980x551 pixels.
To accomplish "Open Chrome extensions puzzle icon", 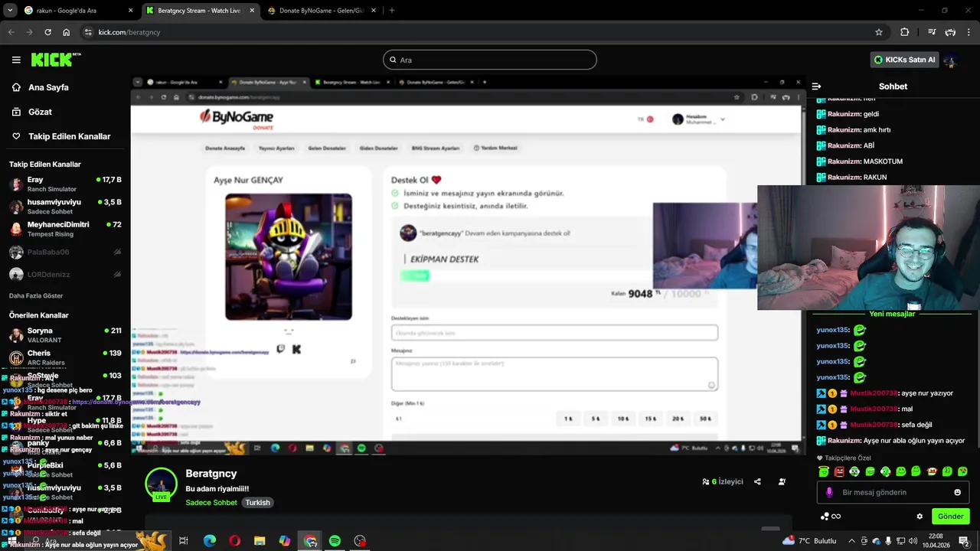I will [905, 32].
